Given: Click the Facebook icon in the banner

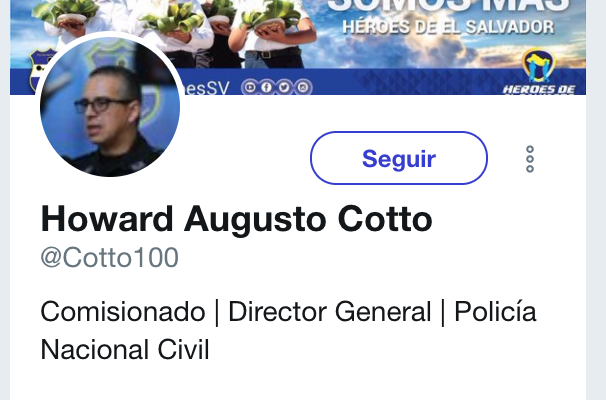Looking at the screenshot, I should [x=267, y=88].
